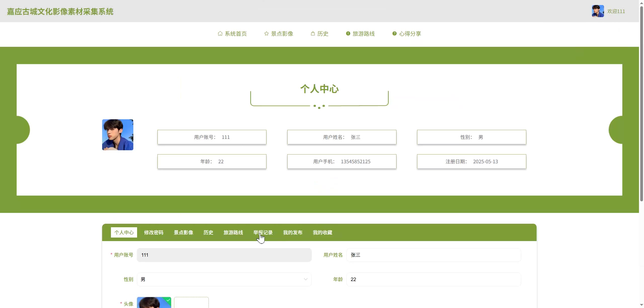Click the star icon beside 景点影像
This screenshot has width=644, height=308.
[266, 33]
